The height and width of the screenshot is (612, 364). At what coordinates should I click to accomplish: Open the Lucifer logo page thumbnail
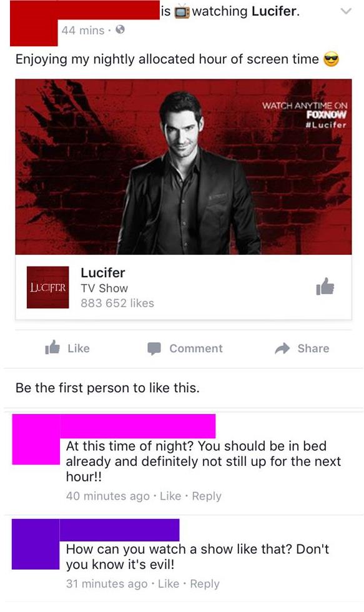point(47,287)
